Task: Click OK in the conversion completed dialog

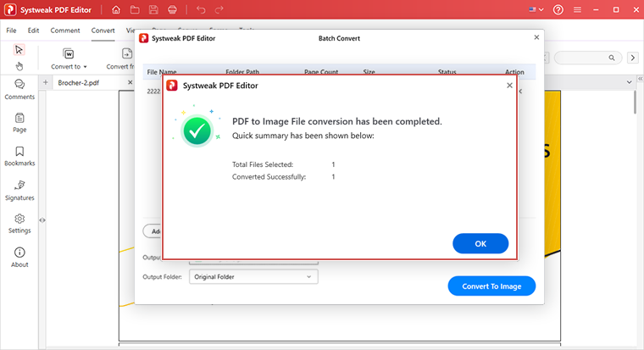Action: pos(480,243)
